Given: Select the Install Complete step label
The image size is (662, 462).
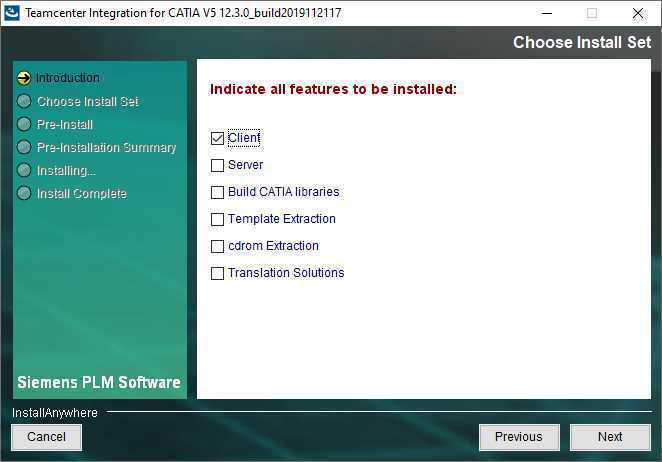Looking at the screenshot, I should click(82, 193).
